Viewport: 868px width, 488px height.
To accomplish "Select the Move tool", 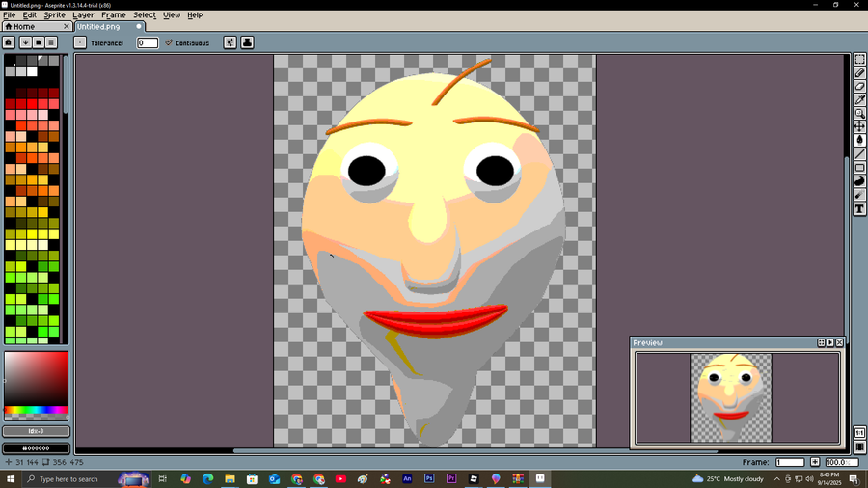I will pyautogui.click(x=859, y=126).
